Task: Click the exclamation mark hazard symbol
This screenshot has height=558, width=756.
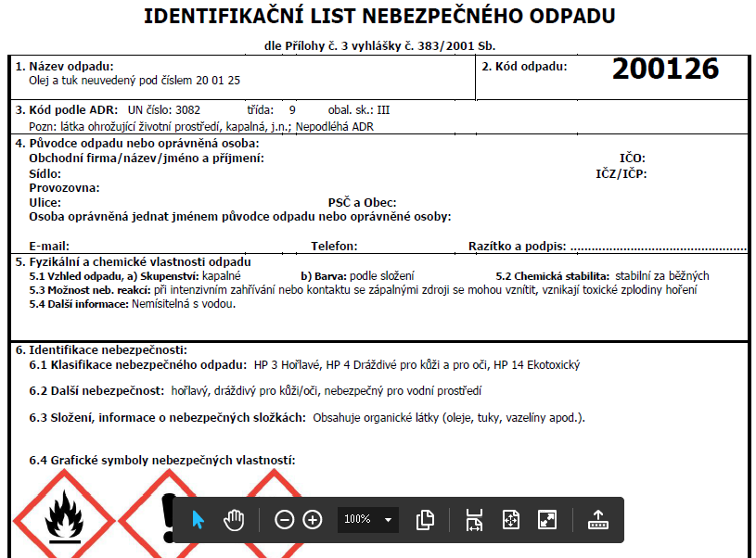Action: click(167, 510)
